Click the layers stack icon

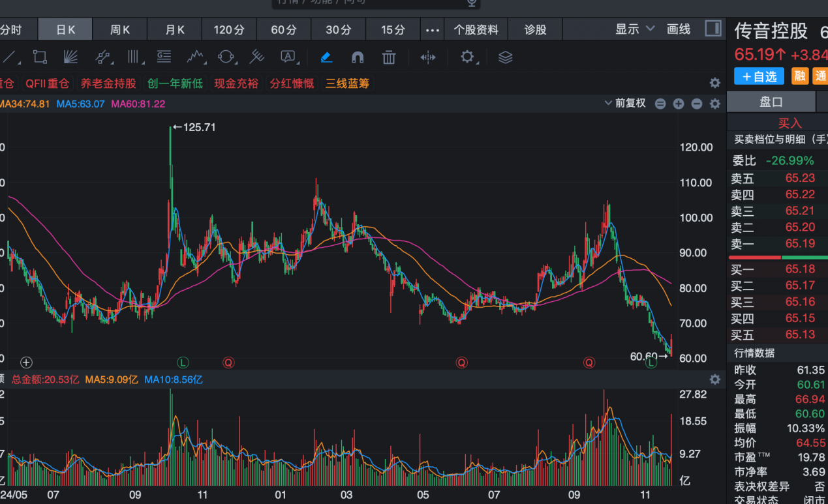pyautogui.click(x=505, y=57)
